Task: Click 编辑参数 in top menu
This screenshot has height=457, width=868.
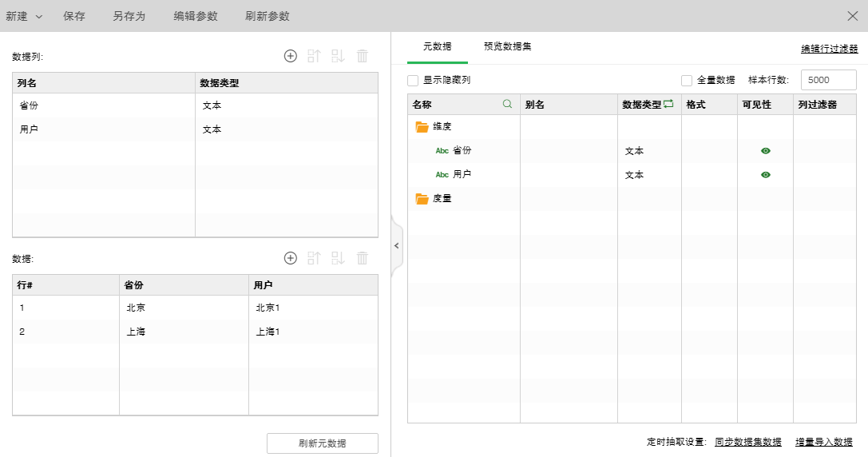Action: coord(196,16)
